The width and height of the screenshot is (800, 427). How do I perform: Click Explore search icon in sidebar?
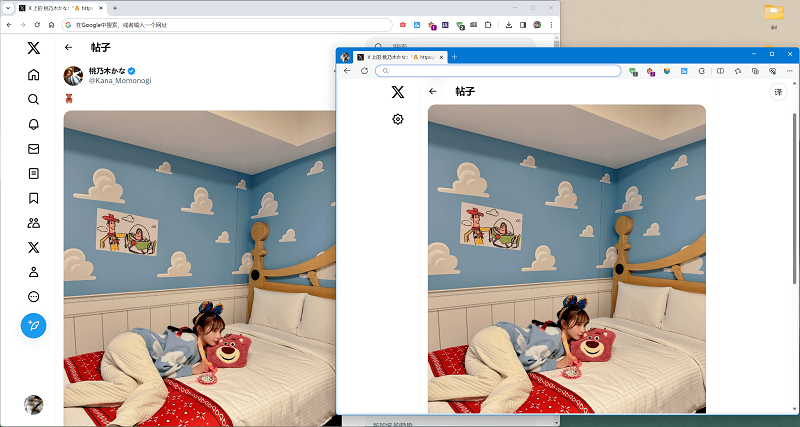coord(33,100)
